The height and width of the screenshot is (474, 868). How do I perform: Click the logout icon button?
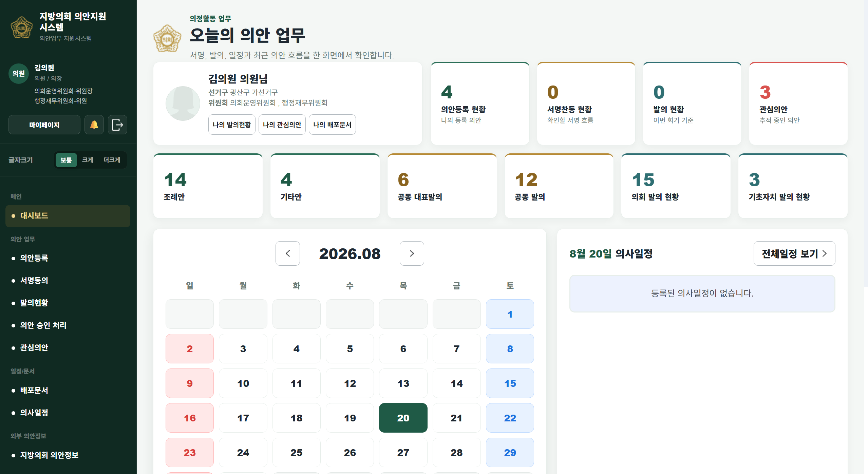(x=117, y=125)
